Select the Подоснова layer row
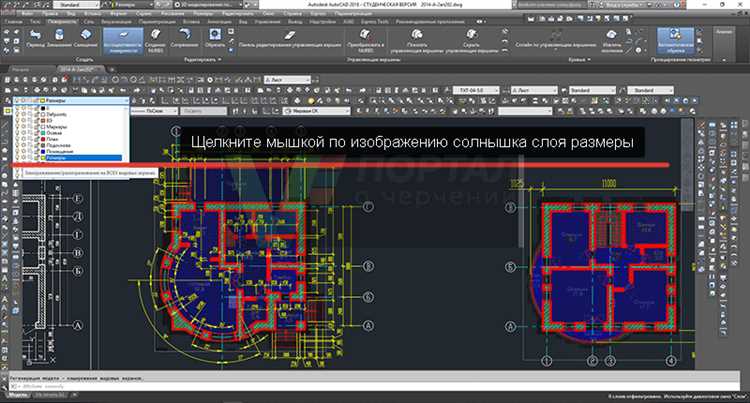Image resolution: width=750 pixels, height=403 pixels. pos(68,145)
